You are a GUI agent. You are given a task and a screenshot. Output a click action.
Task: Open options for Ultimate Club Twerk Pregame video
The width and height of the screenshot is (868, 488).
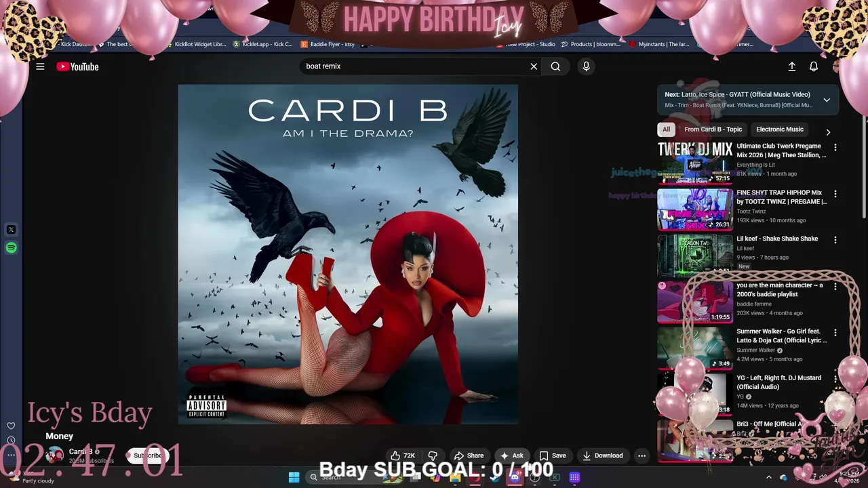pyautogui.click(x=835, y=147)
